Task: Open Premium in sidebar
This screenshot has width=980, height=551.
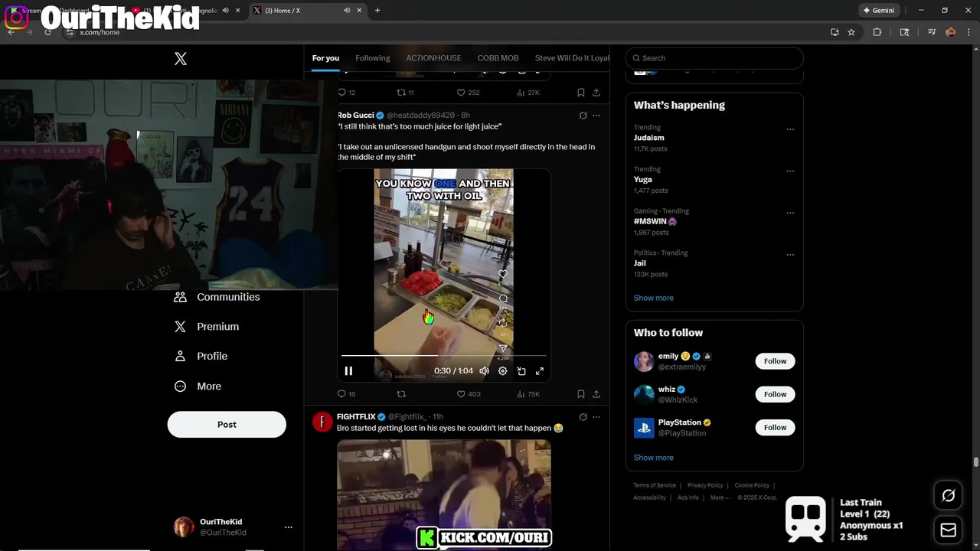Action: [207, 327]
